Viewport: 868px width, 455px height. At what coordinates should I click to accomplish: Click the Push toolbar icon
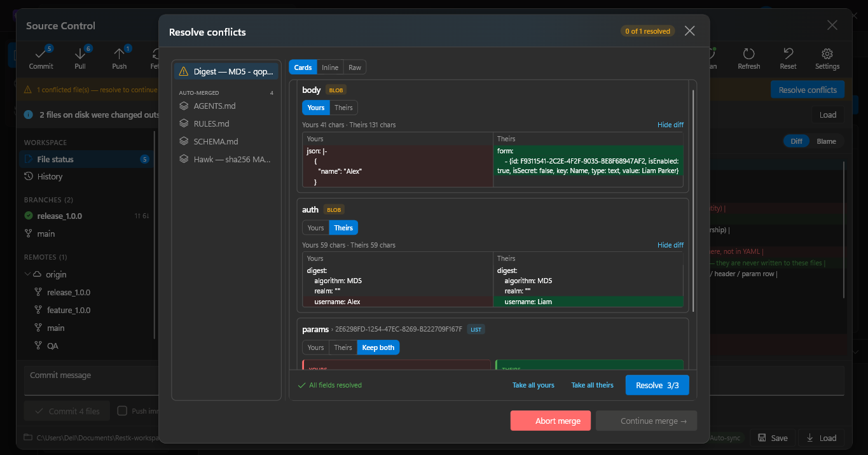pyautogui.click(x=120, y=58)
